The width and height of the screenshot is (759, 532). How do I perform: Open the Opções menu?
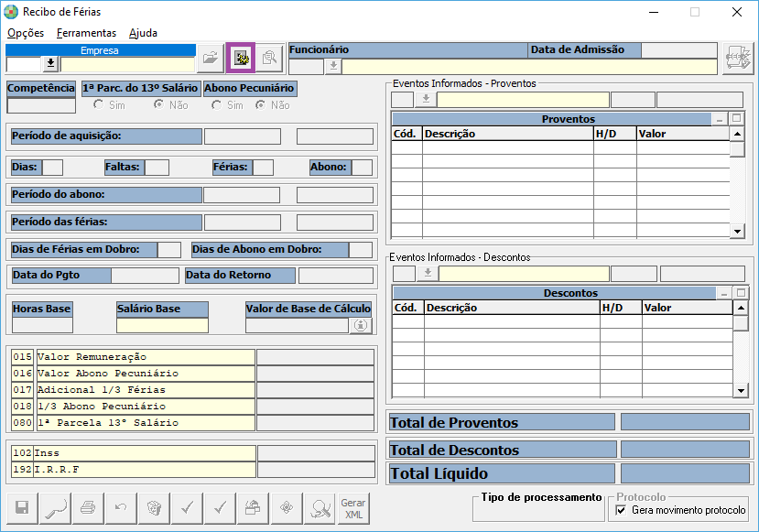[26, 33]
